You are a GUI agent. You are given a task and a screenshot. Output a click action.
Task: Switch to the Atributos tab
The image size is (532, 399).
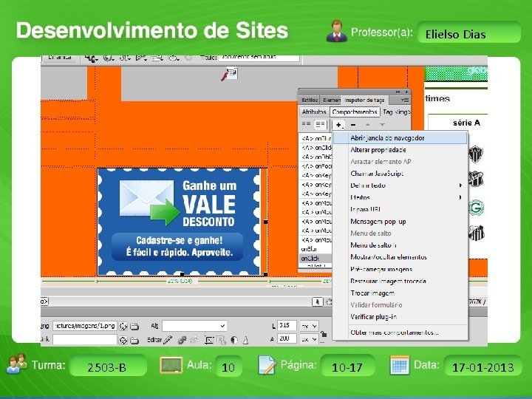(314, 112)
